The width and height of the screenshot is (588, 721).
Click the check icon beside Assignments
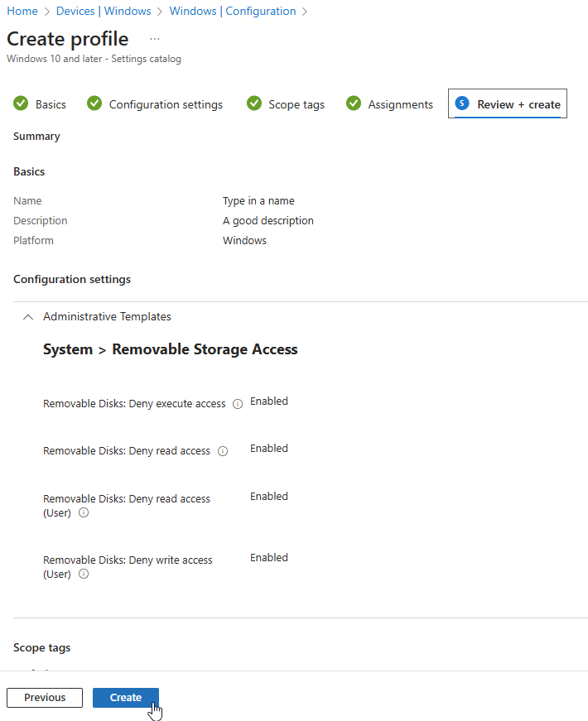pos(354,103)
